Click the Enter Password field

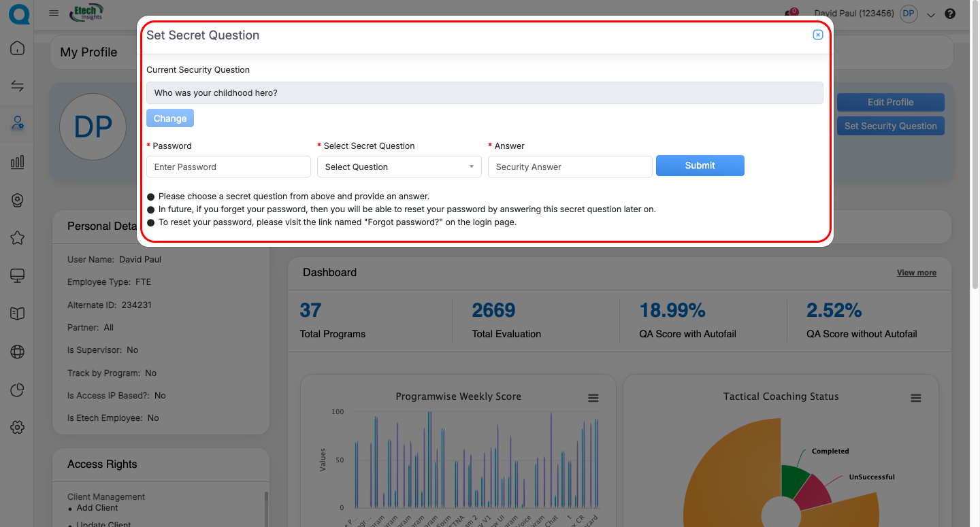[x=228, y=167]
